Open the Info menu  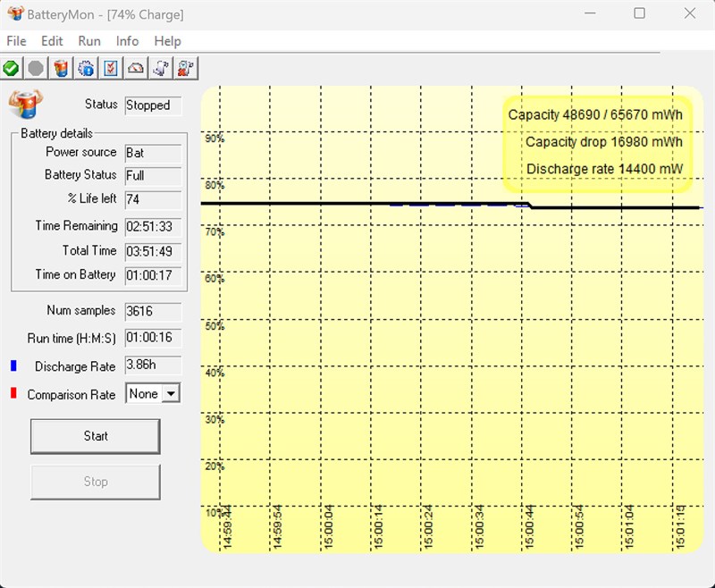pyautogui.click(x=127, y=41)
